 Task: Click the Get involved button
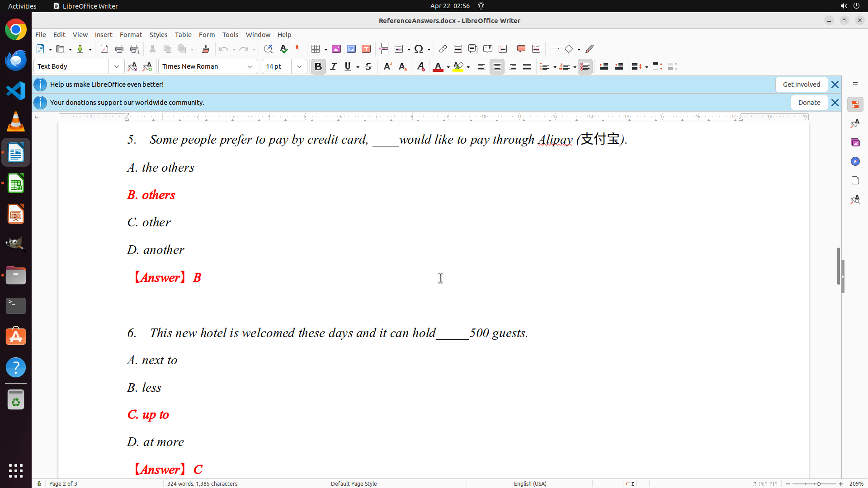click(x=801, y=84)
